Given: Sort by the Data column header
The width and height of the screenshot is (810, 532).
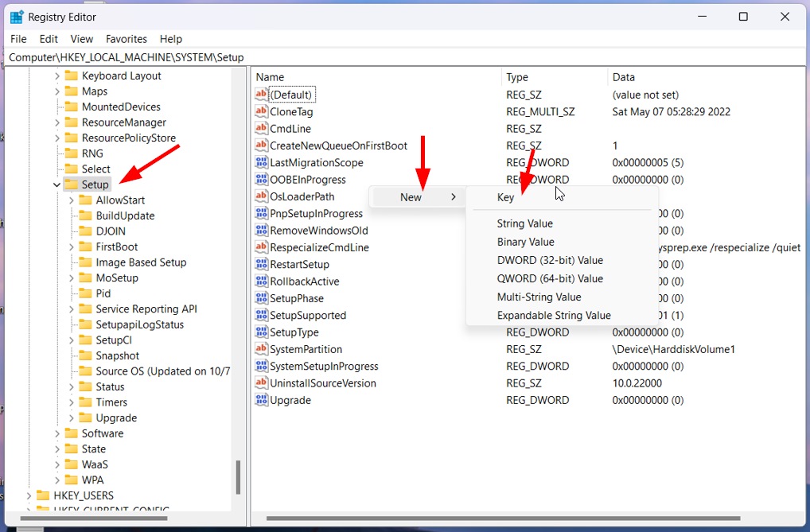Looking at the screenshot, I should (x=707, y=77).
